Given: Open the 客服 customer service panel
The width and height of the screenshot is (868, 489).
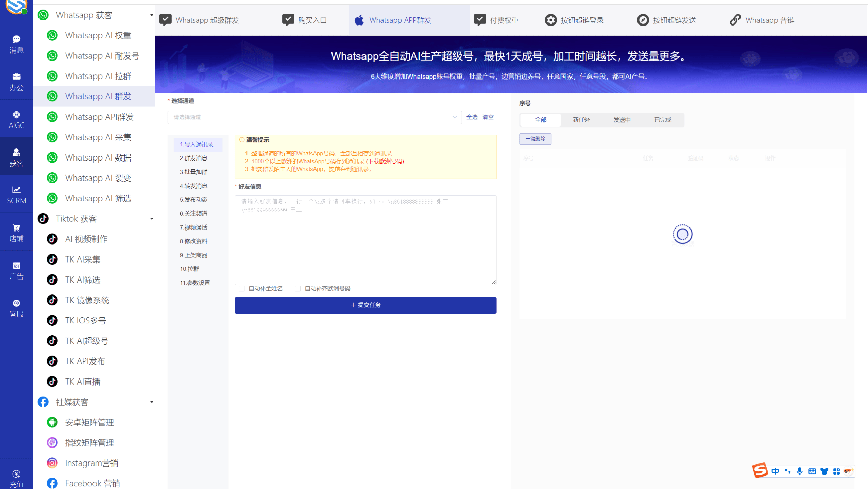Looking at the screenshot, I should pos(16,308).
